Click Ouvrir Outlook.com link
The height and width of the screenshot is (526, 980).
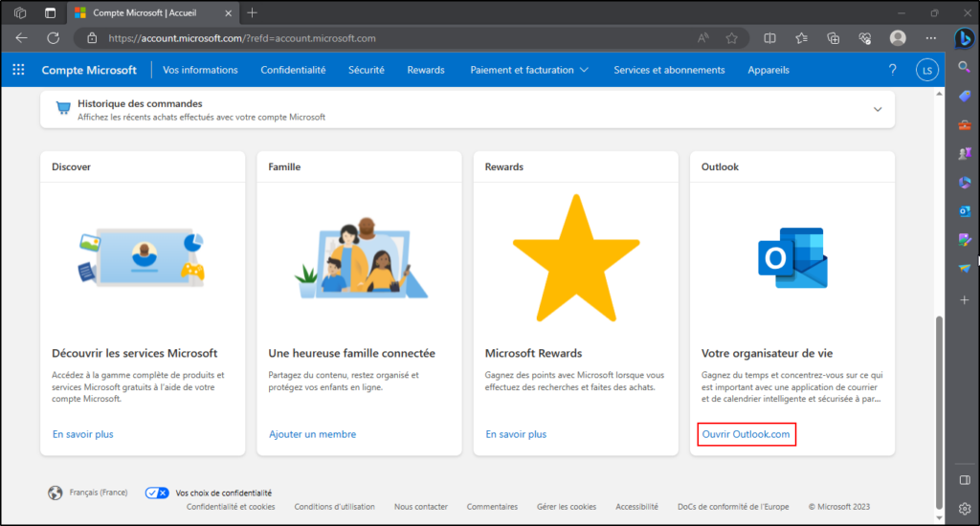pos(746,434)
